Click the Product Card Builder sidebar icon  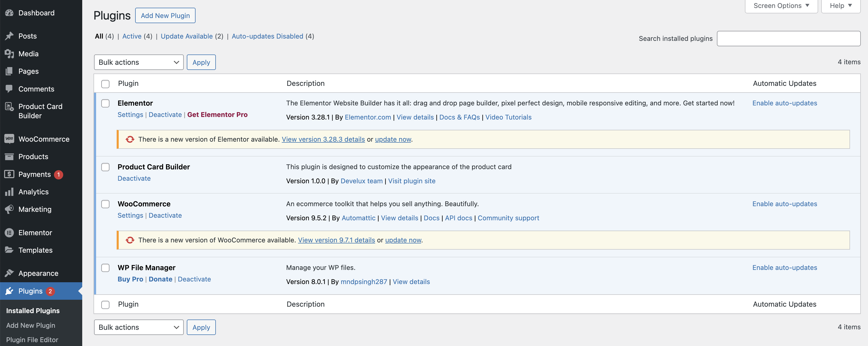tap(10, 107)
